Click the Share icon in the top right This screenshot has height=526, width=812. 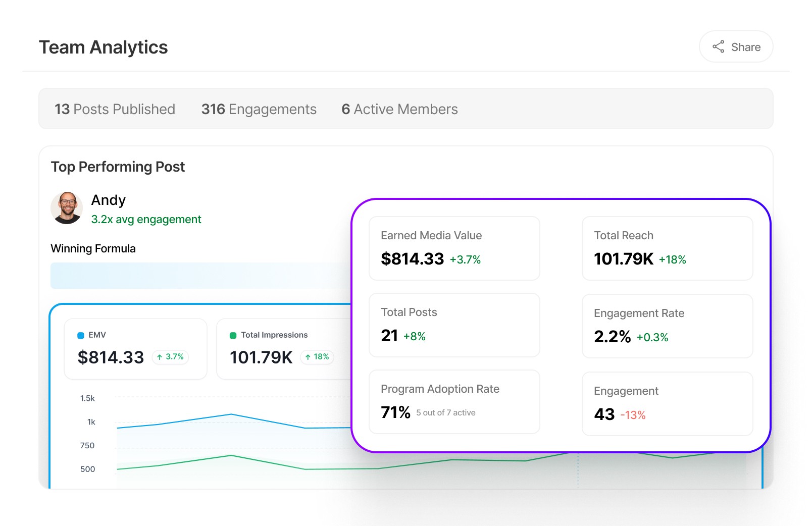pyautogui.click(x=719, y=46)
